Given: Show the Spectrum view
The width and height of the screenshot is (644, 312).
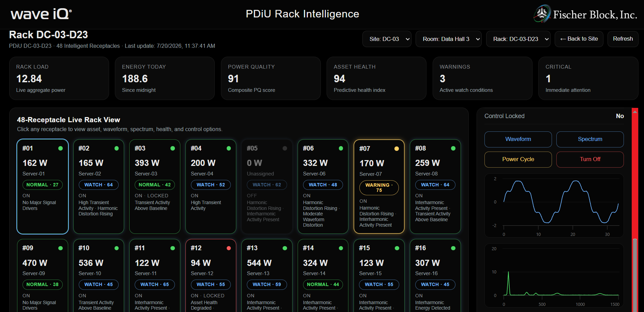Looking at the screenshot, I should click(x=590, y=139).
